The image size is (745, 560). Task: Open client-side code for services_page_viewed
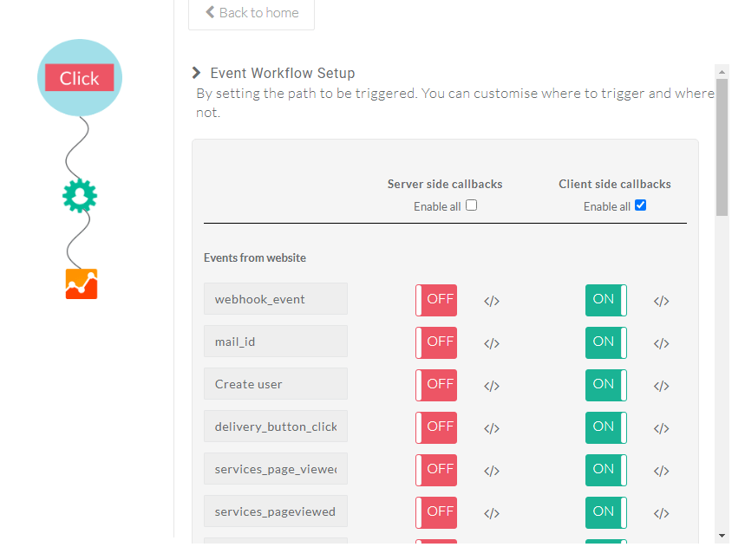tap(662, 471)
